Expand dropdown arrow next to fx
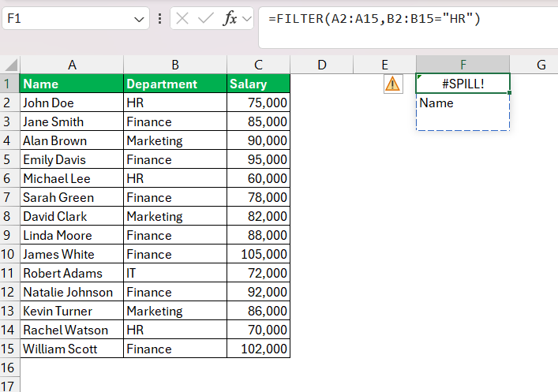Image resolution: width=558 pixels, height=392 pixels. tap(246, 18)
